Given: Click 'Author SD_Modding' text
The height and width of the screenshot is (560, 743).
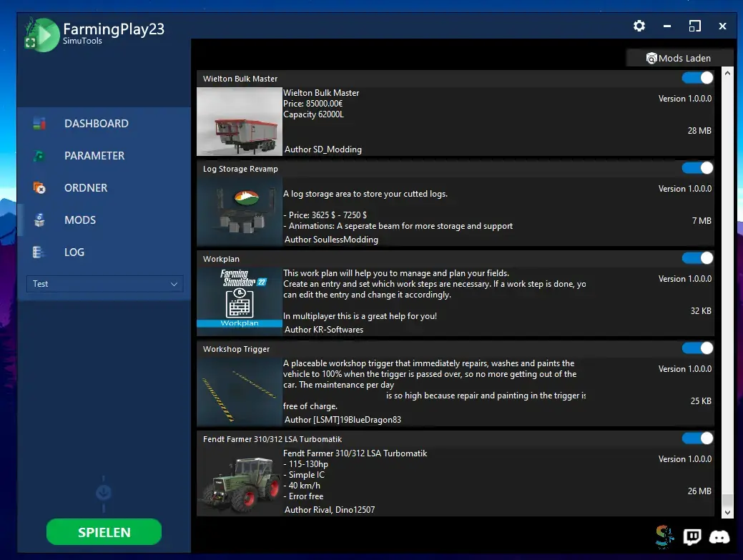Looking at the screenshot, I should click(323, 149).
